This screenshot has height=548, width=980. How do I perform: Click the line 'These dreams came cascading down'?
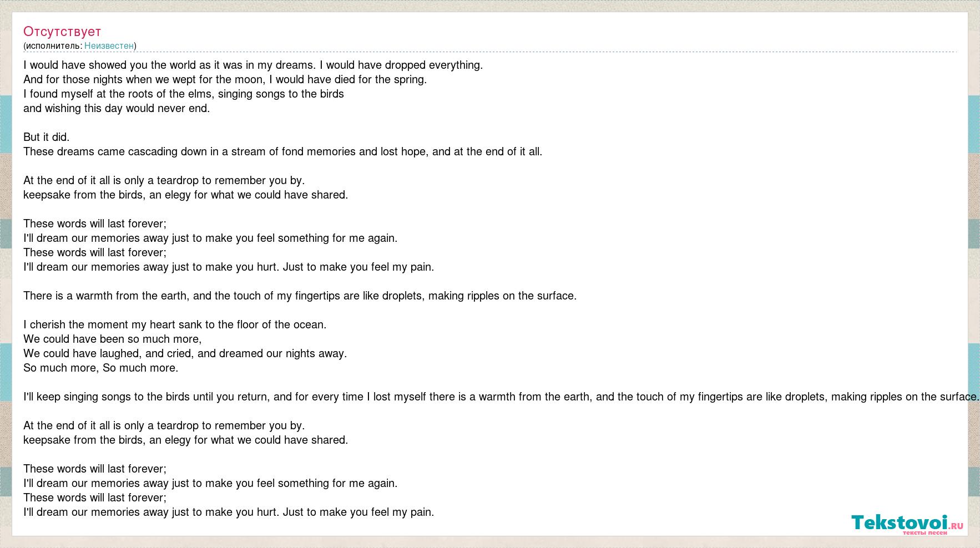click(283, 151)
